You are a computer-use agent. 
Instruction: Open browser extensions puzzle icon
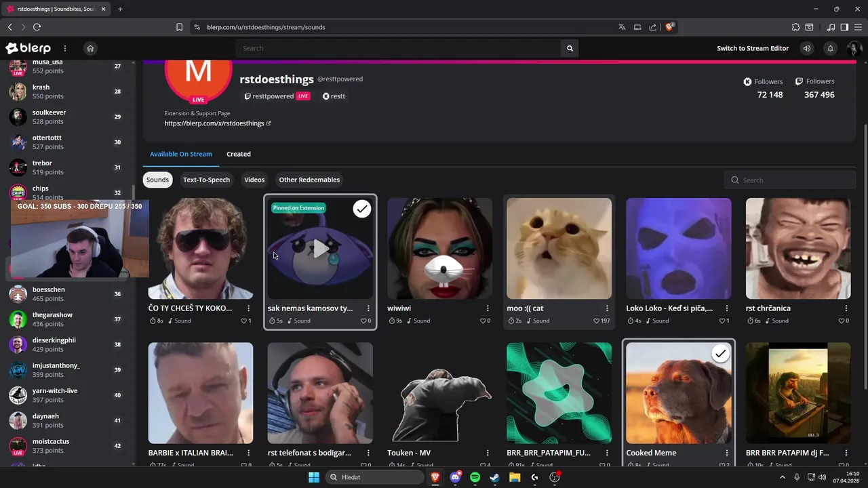coord(795,27)
